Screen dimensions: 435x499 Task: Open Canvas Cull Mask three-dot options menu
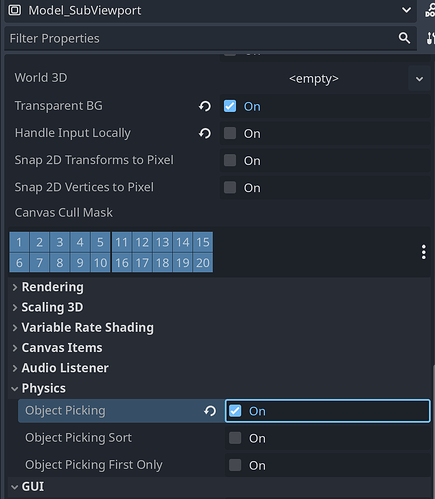(423, 252)
